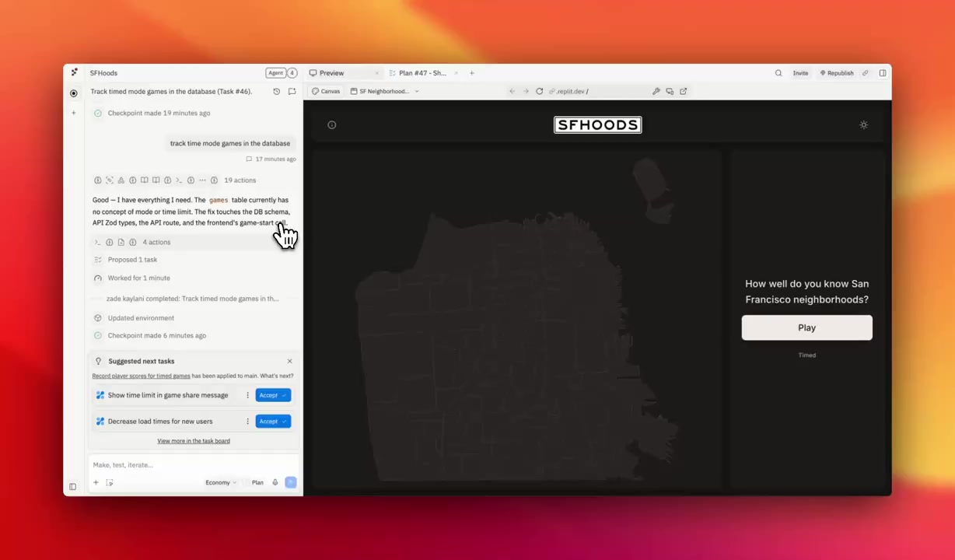
Task: Open device view selector icon
Action: coord(670,91)
